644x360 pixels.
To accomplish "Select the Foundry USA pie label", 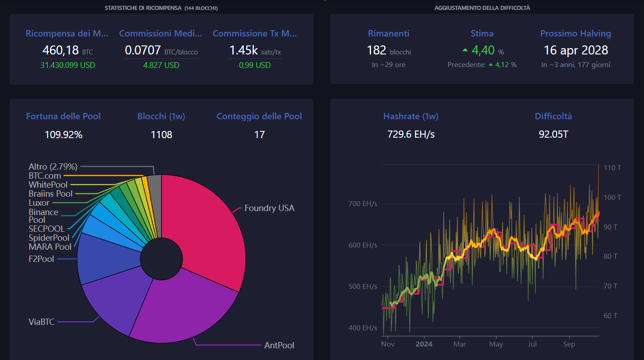I will pyautogui.click(x=269, y=208).
